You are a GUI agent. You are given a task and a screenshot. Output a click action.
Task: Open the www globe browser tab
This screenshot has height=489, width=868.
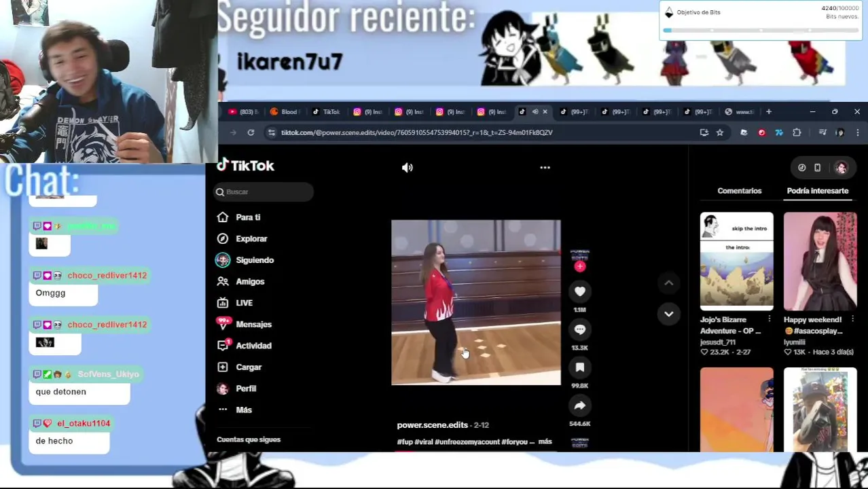coord(739,112)
